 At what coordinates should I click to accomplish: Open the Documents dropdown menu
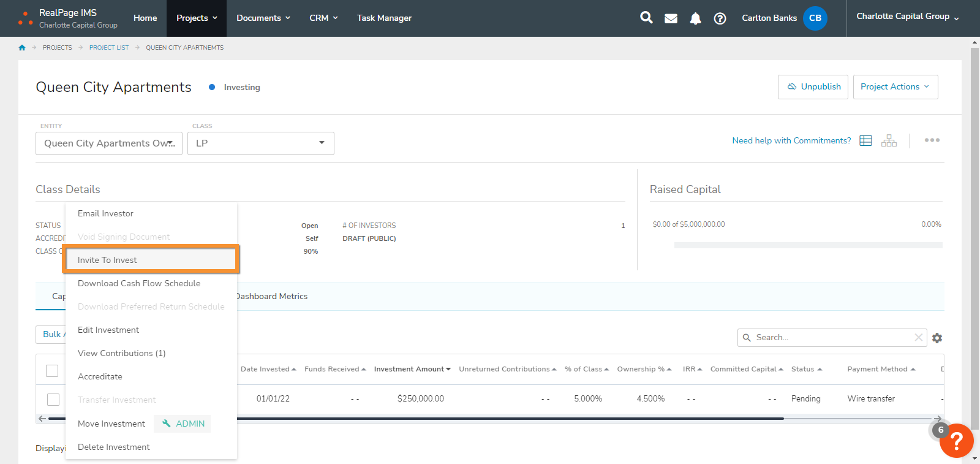[x=263, y=18]
